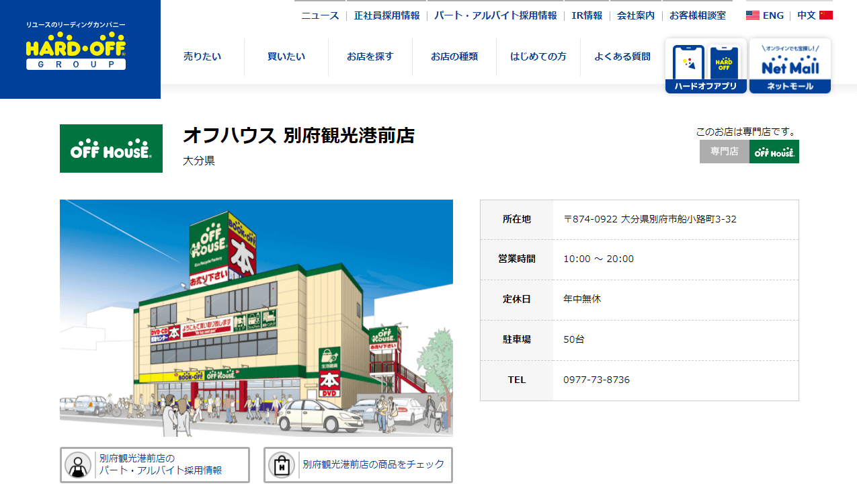Select お店を探す in the navigation

point(370,57)
